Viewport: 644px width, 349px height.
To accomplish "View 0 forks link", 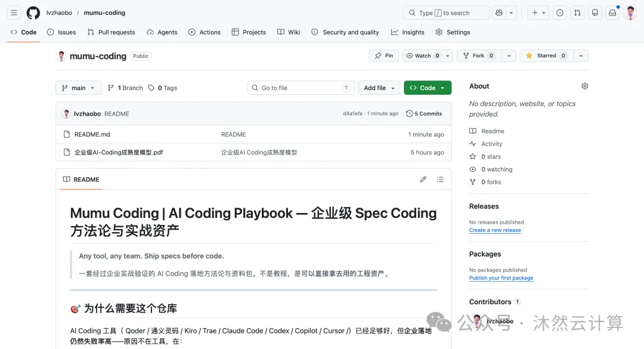I will coord(485,182).
